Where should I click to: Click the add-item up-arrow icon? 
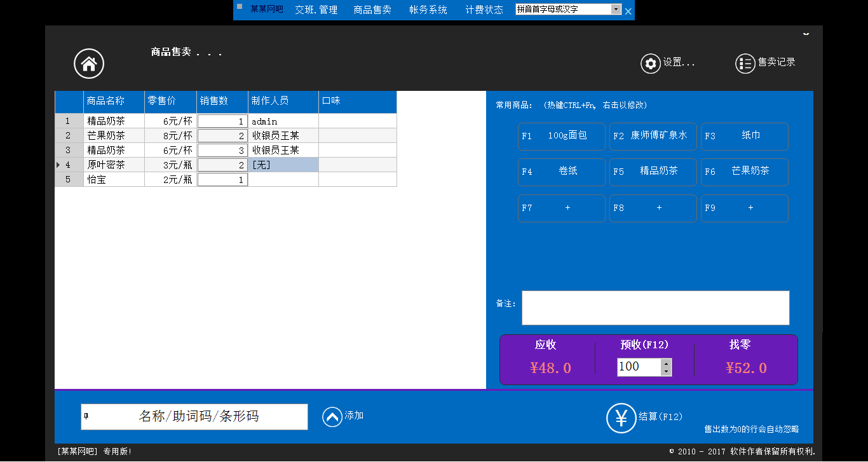[x=332, y=417]
